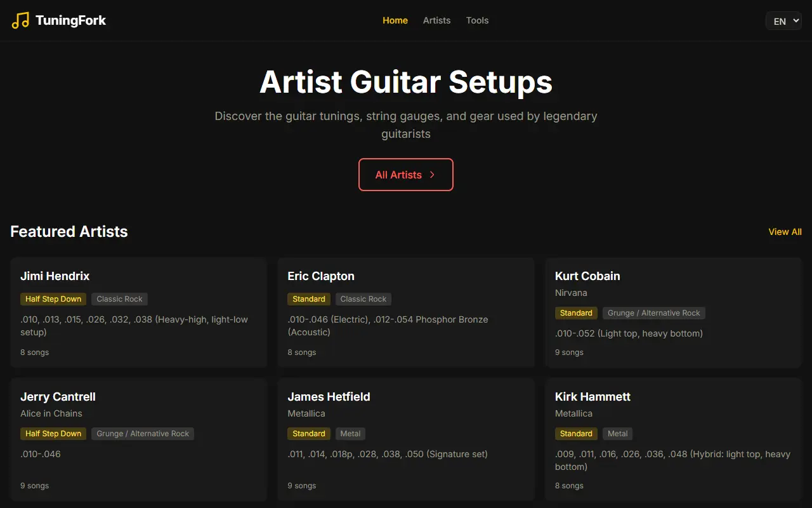The image size is (812, 508).
Task: Click Half Step Down tag on Jimi Hendrix
Action: pos(53,299)
